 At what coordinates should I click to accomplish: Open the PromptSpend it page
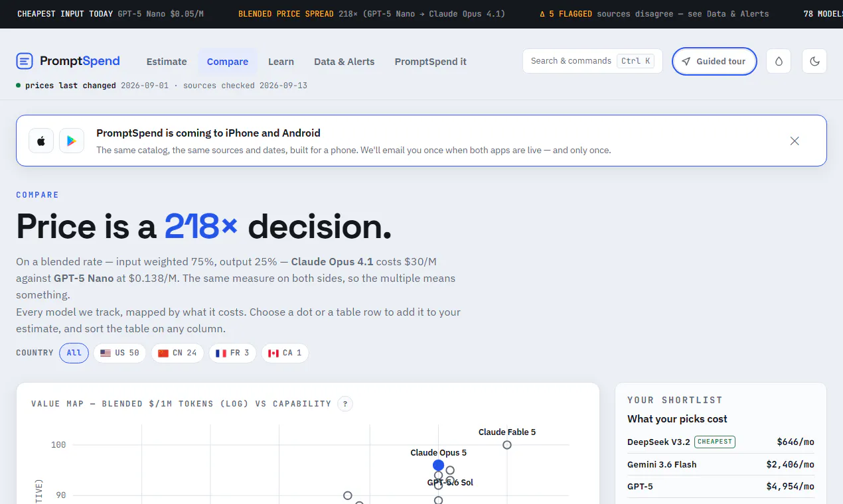tap(431, 62)
